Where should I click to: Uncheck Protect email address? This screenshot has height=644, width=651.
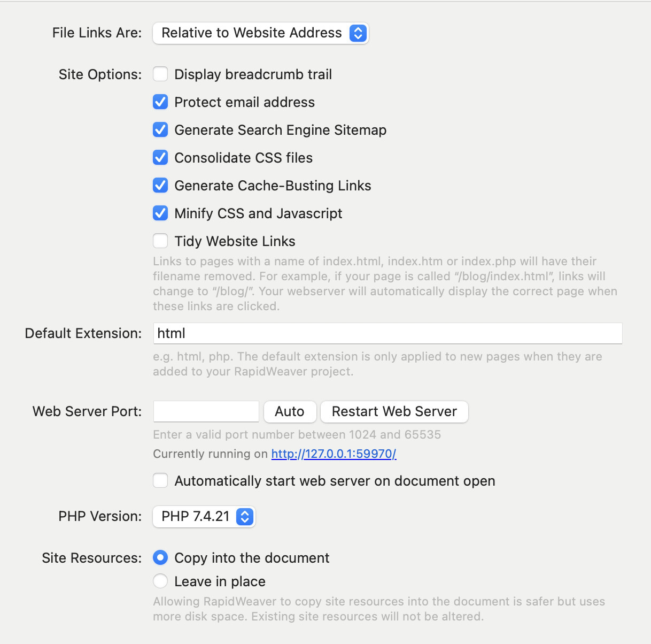[160, 102]
